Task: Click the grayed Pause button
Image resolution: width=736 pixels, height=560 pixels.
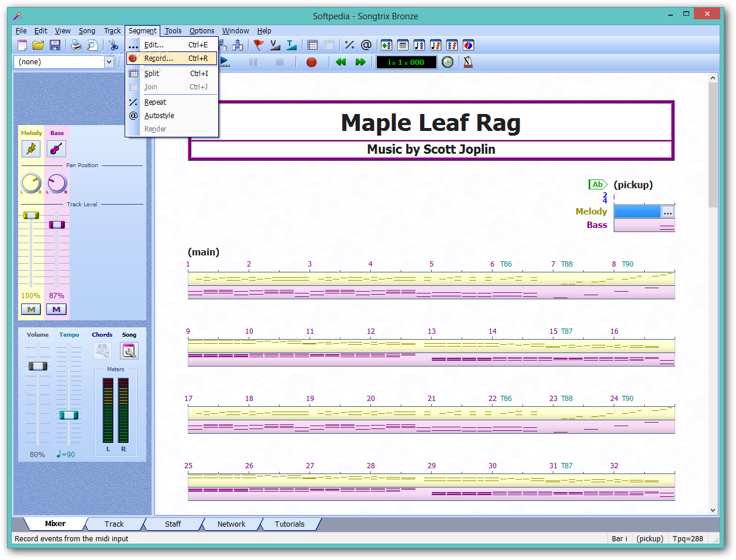Action: (253, 62)
